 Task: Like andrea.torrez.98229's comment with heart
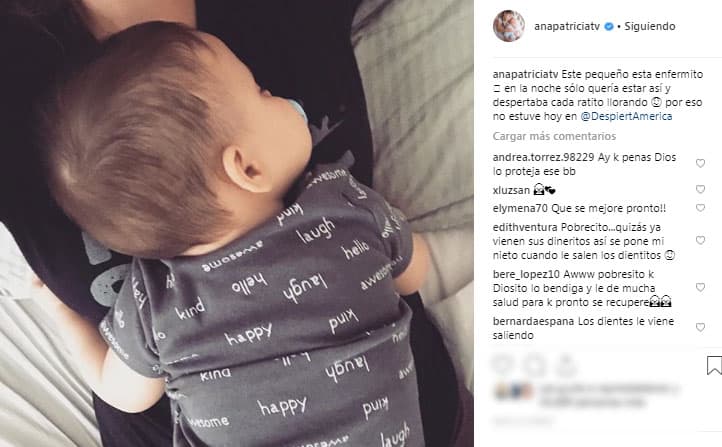pos(700,163)
